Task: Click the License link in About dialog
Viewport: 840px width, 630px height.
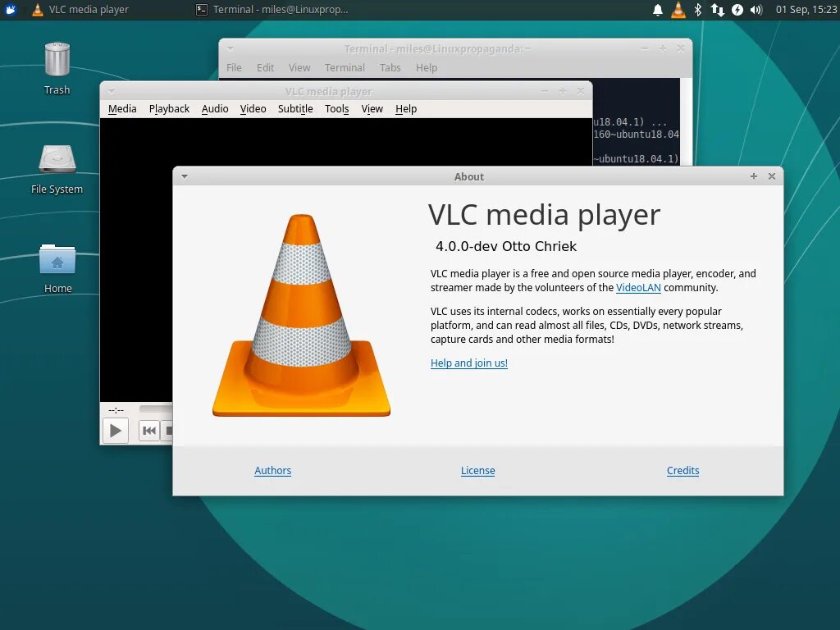Action: point(478,470)
